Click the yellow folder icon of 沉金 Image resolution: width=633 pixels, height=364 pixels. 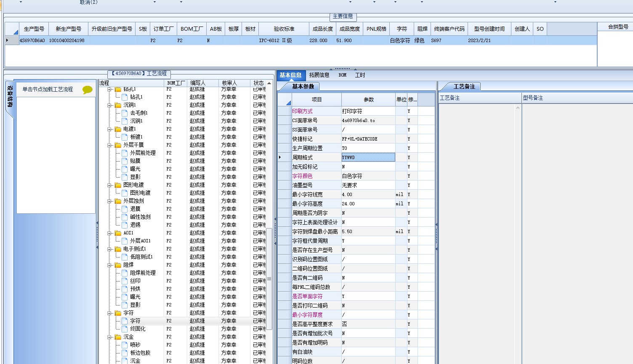tap(118, 337)
